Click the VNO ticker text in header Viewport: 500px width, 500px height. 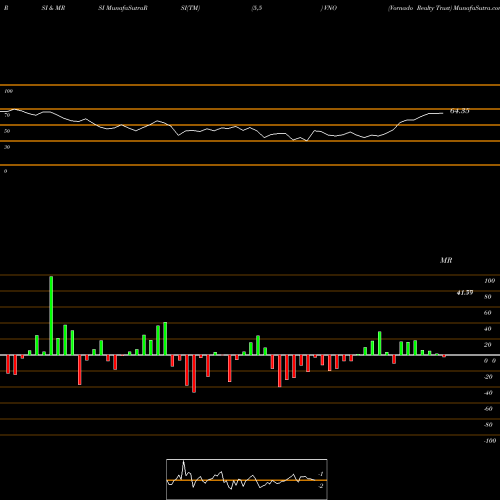[330, 8]
